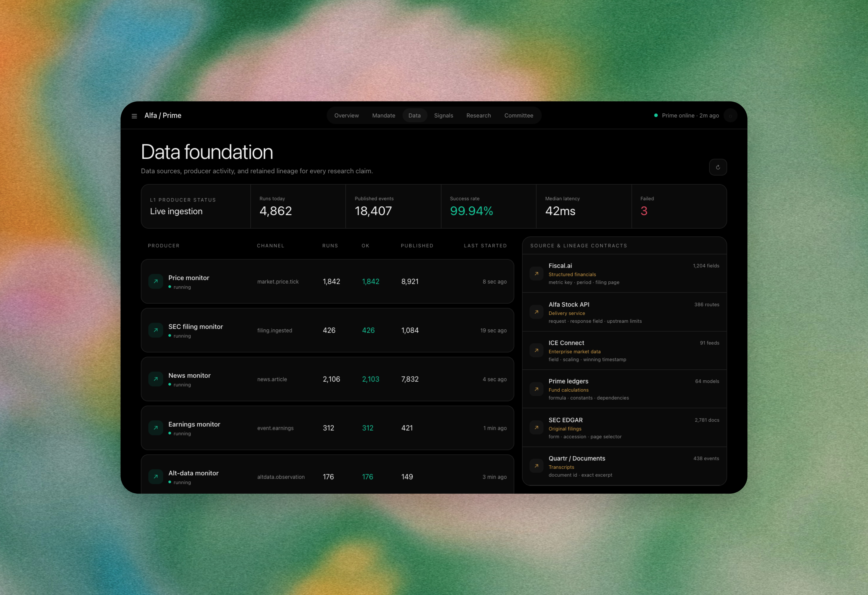Open the Alfa Stock API contract
868x595 pixels.
(624, 312)
